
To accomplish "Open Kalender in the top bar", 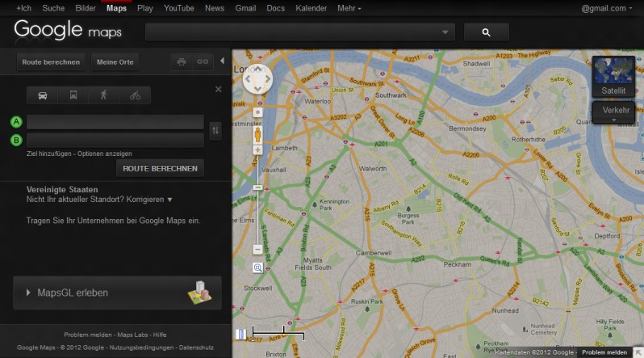I will point(311,8).
